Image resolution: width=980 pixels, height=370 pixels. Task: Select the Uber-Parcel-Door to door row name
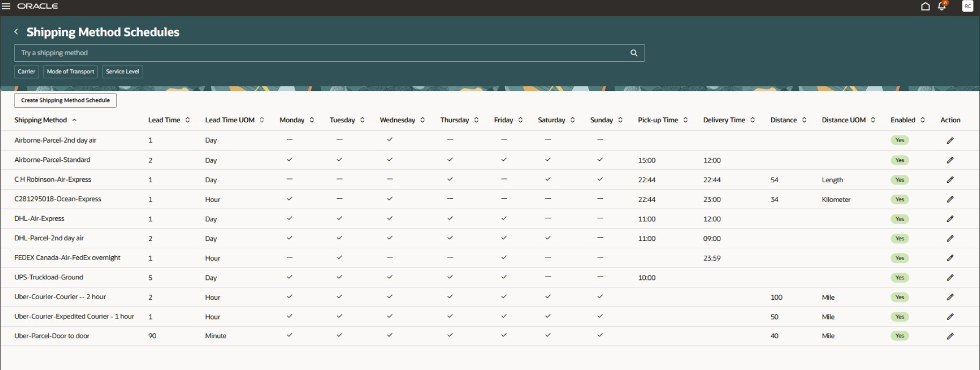(x=52, y=336)
